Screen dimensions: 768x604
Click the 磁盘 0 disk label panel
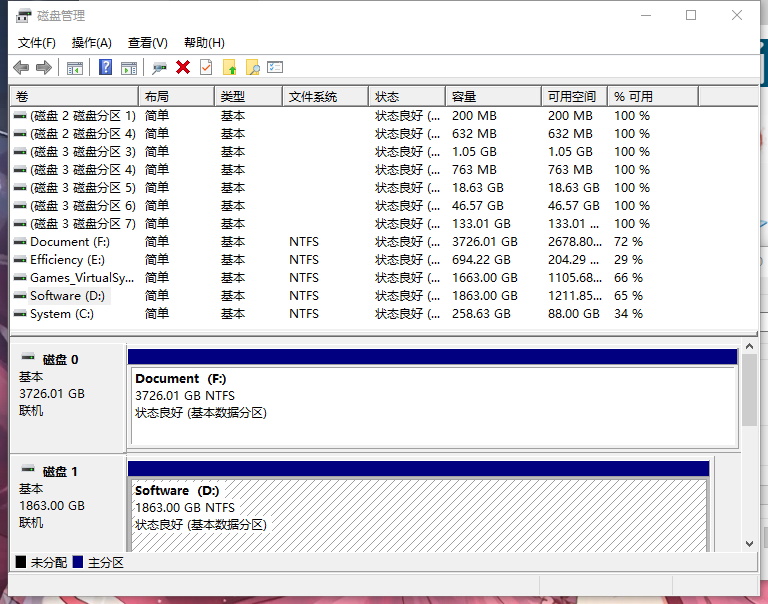pyautogui.click(x=68, y=398)
